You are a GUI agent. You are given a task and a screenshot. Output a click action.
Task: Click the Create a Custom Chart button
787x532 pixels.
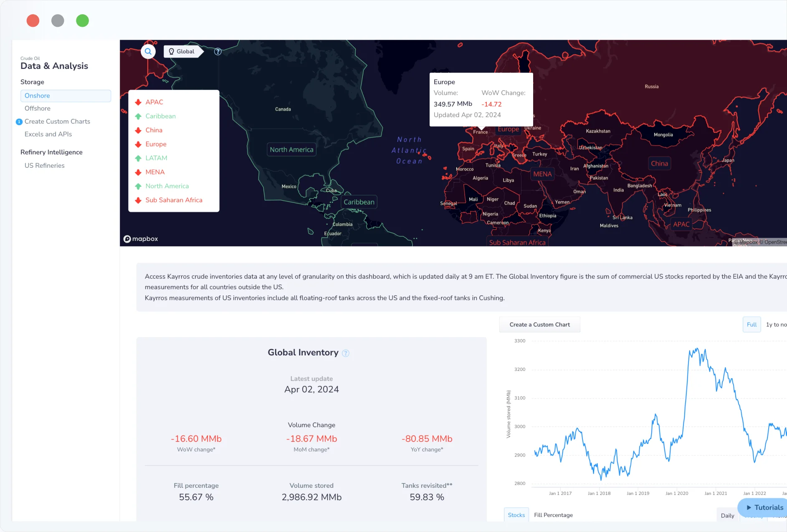(x=539, y=325)
